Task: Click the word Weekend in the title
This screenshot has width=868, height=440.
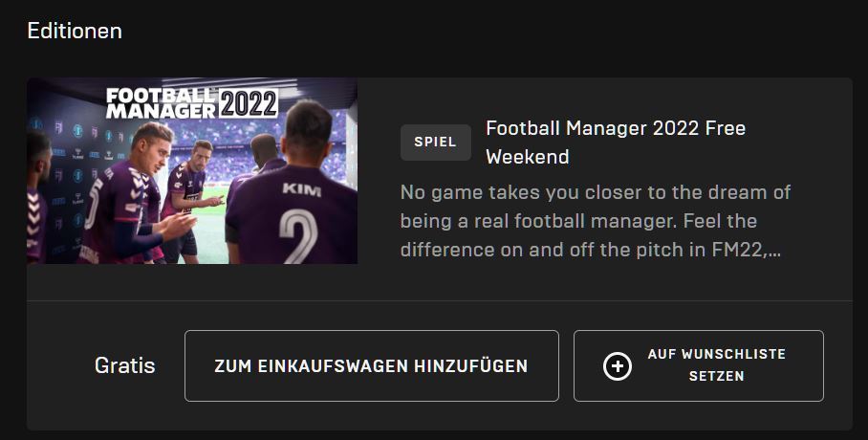Action: tap(528, 157)
